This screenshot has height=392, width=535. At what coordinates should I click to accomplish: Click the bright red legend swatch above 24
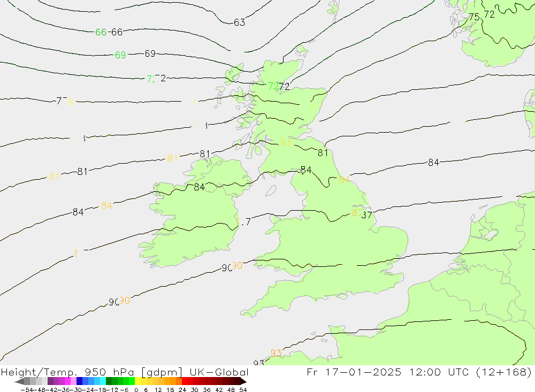point(185,381)
